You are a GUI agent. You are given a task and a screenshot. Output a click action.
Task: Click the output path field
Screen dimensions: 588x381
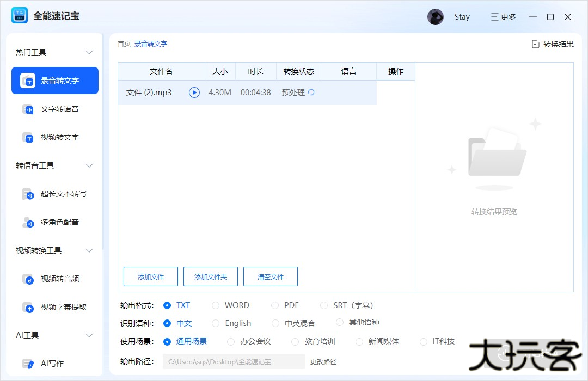pos(233,360)
